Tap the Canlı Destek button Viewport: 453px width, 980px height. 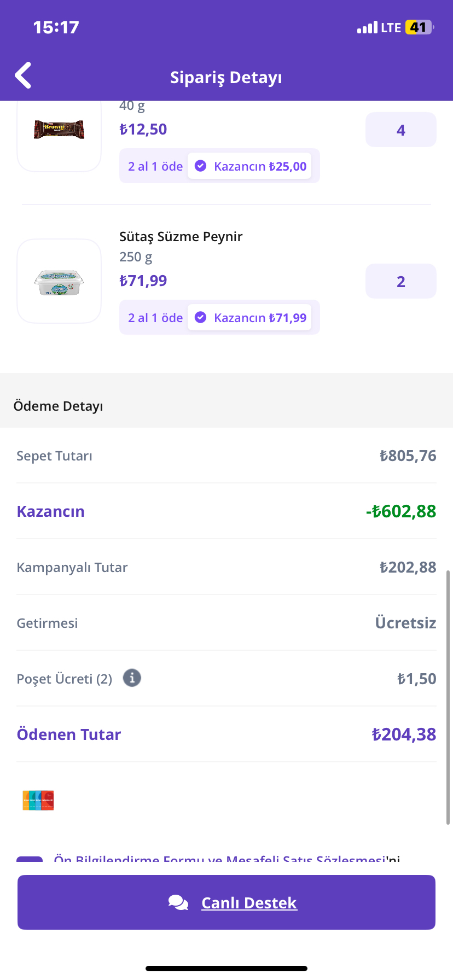pyautogui.click(x=226, y=902)
